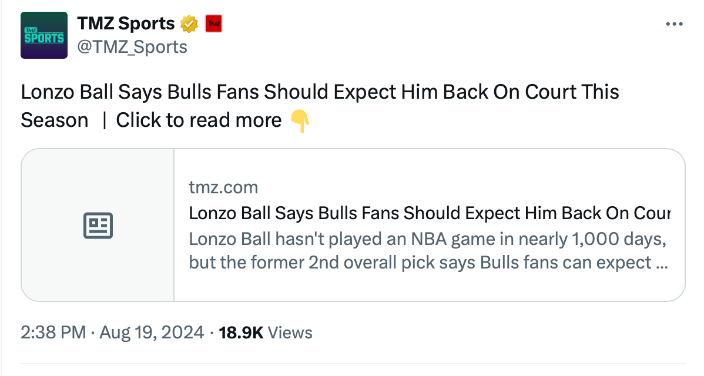The width and height of the screenshot is (704, 376).
Task: Click the newspaper icon in link card
Action: 98,226
